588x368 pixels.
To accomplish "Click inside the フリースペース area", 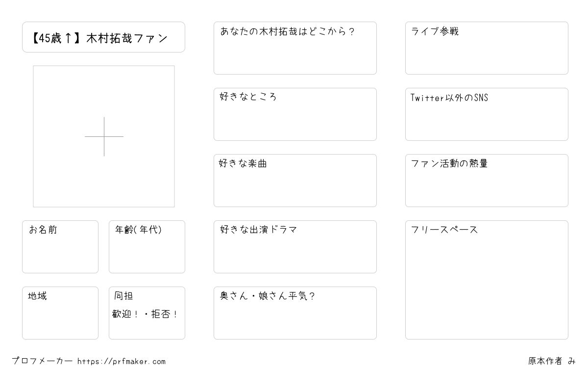I will click(x=487, y=280).
